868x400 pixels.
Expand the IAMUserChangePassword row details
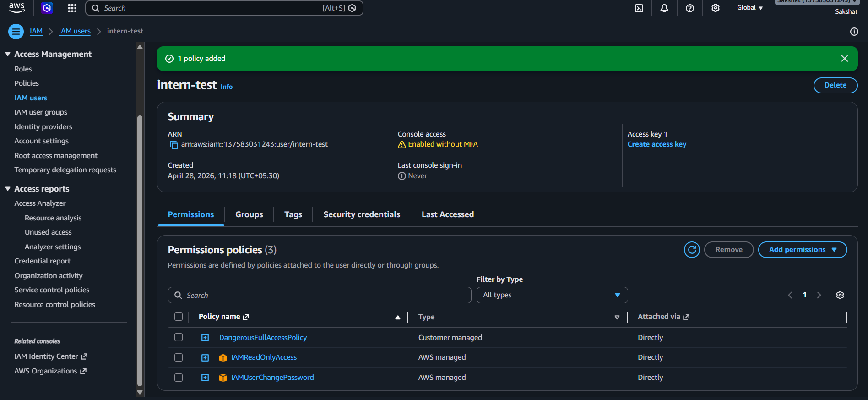pyautogui.click(x=205, y=378)
